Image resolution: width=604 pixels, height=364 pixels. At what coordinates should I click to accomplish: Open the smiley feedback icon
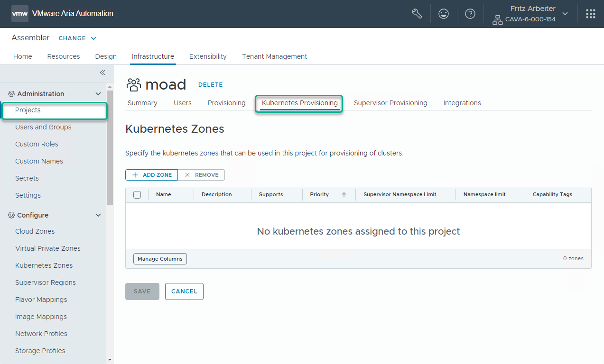coord(444,14)
